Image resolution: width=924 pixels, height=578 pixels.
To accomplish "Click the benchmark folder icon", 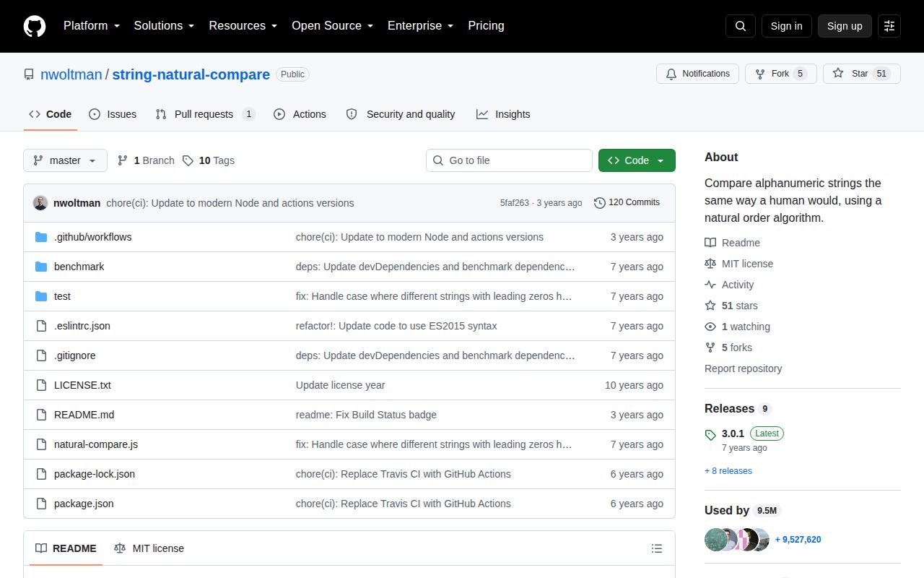I will pos(41,267).
